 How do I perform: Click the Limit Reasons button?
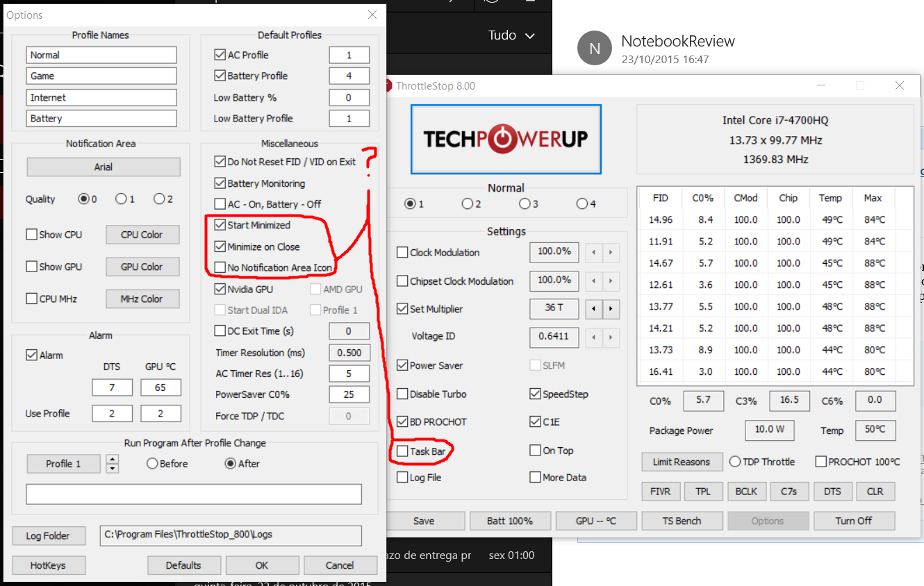[682, 462]
